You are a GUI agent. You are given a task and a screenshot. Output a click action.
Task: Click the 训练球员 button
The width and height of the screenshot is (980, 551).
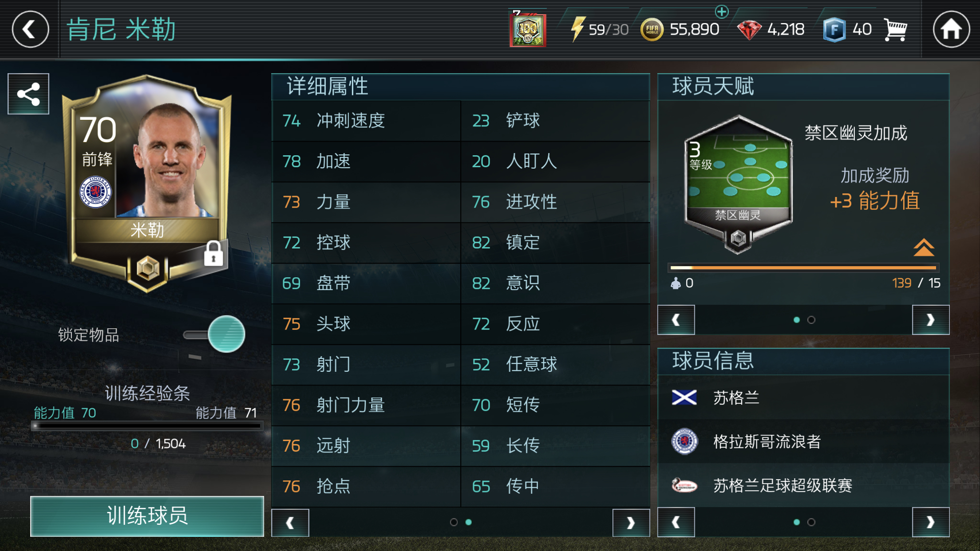(x=147, y=516)
